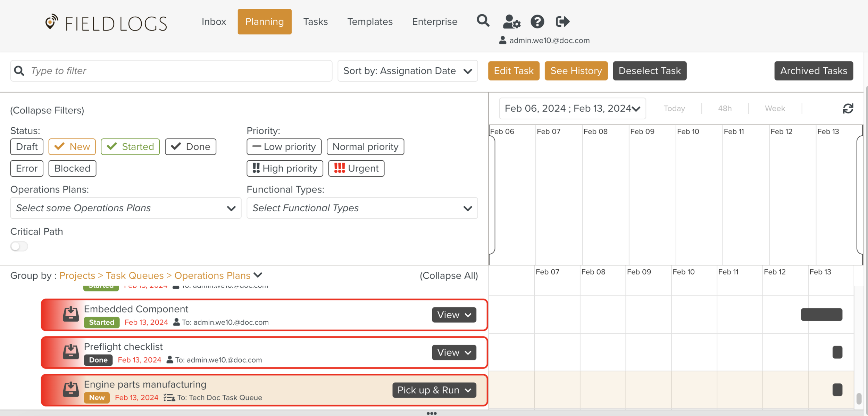Screen dimensions: 868x416
Task: Click the task list vertical scrollbar thumb
Action: coord(859,398)
